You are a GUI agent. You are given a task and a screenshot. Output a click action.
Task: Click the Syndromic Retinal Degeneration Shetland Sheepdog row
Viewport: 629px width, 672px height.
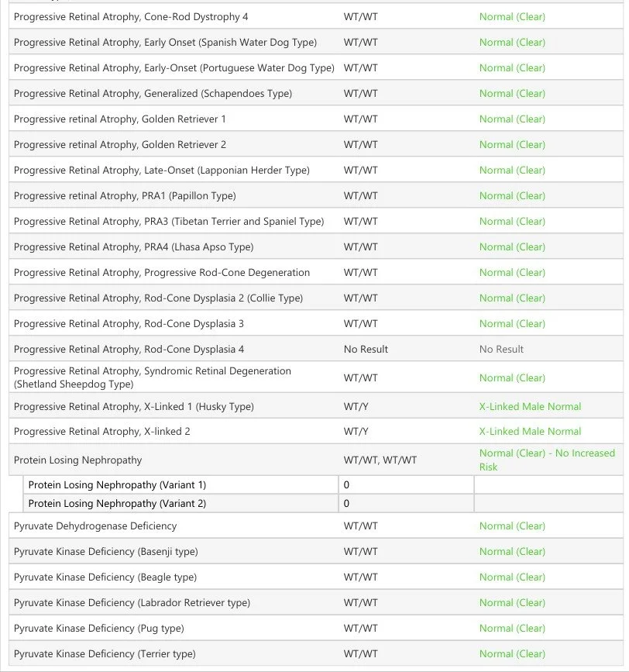tap(316, 377)
